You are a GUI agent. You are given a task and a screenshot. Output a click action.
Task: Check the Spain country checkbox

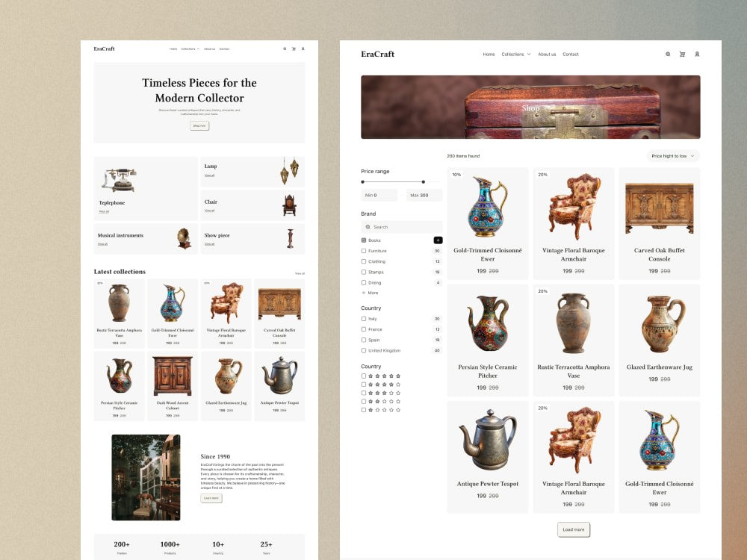click(x=364, y=340)
